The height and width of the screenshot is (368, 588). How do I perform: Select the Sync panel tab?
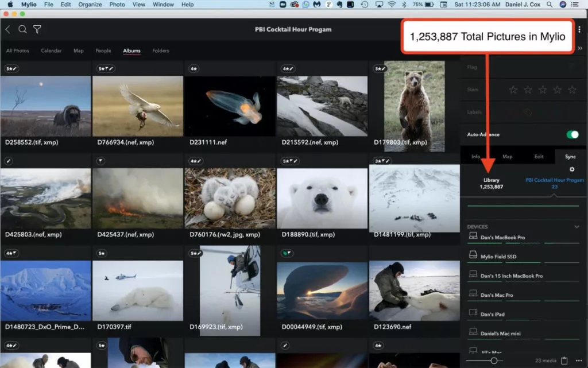(570, 157)
